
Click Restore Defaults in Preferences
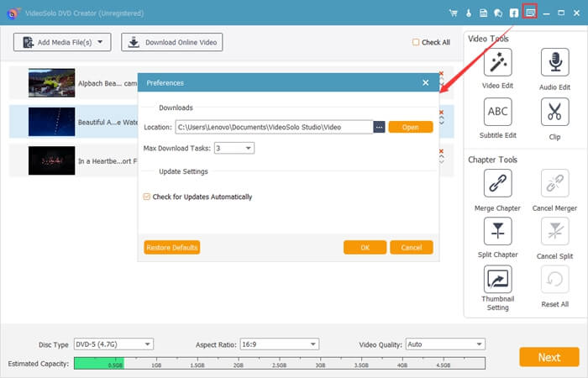coord(171,248)
